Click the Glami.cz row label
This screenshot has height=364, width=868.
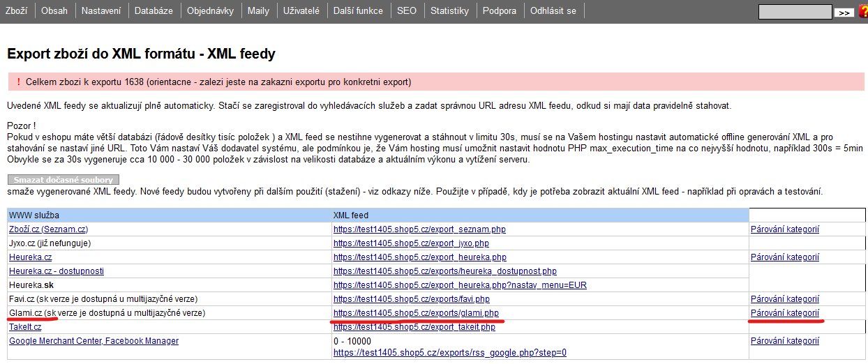[107, 313]
